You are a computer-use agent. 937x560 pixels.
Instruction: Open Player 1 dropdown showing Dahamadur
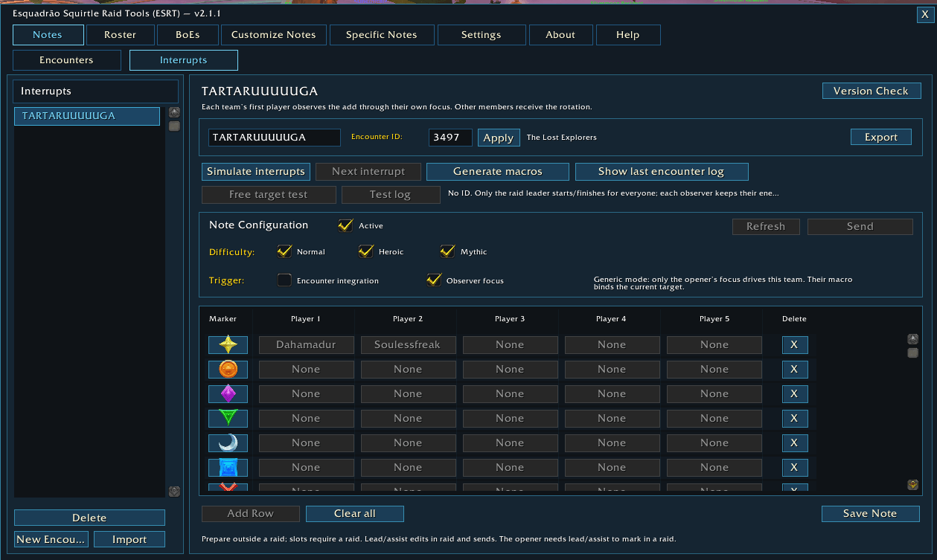tap(306, 344)
